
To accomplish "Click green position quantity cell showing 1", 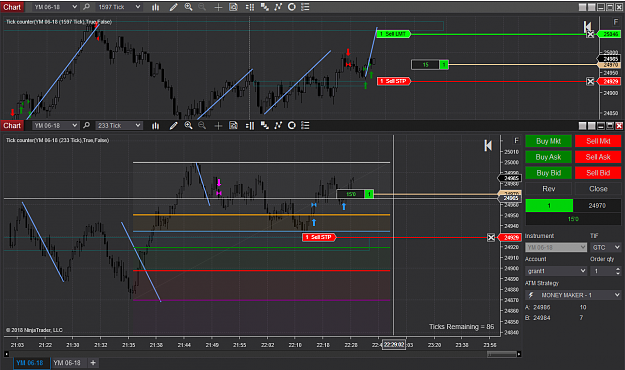I will tap(549, 206).
